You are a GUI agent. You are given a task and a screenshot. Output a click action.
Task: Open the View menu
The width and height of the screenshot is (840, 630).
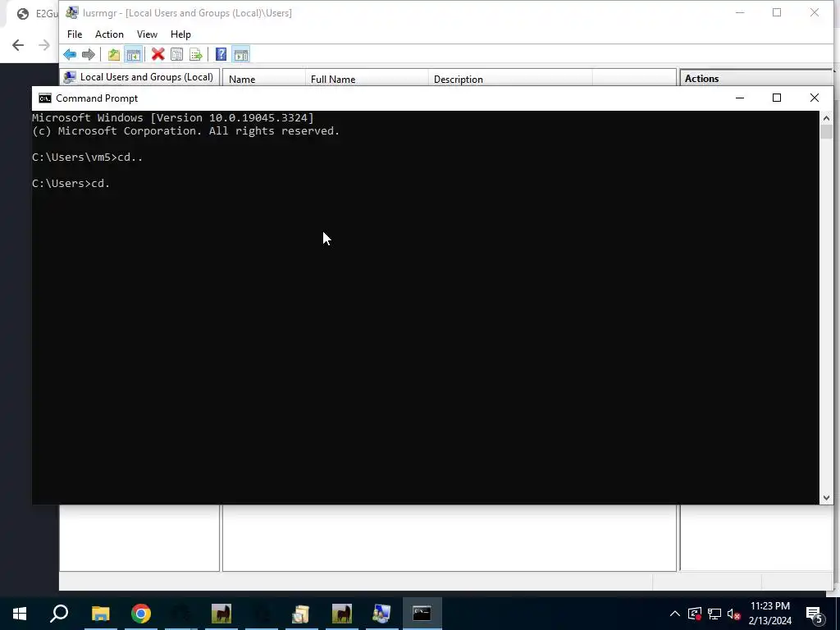pyautogui.click(x=147, y=34)
